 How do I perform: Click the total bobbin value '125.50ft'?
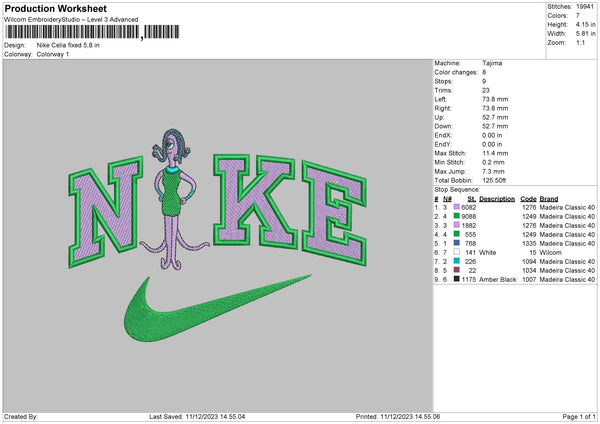pos(494,180)
